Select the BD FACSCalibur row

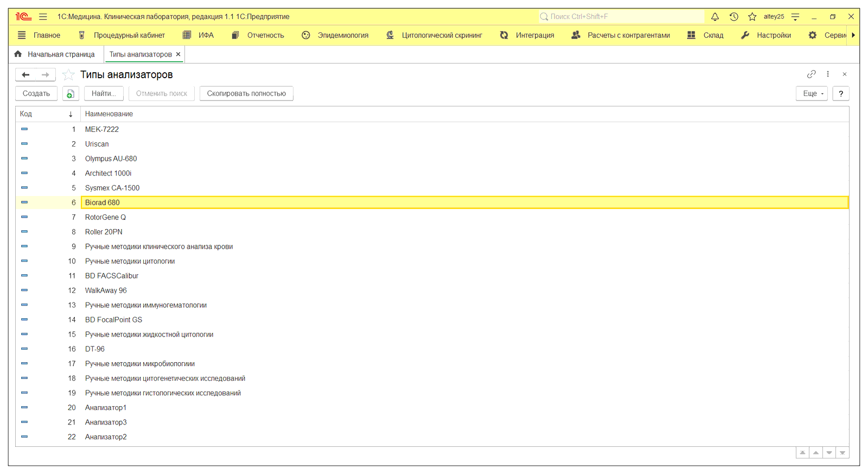click(x=432, y=276)
